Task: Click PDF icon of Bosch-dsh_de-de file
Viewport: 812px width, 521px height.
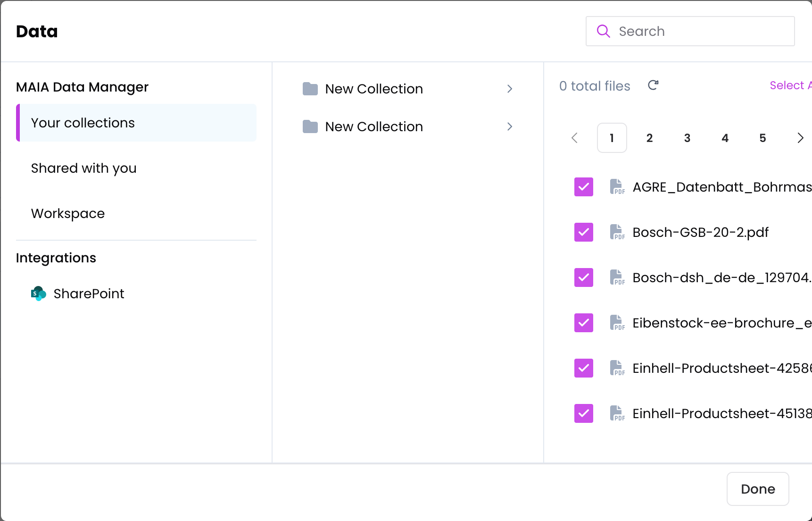Action: click(617, 277)
